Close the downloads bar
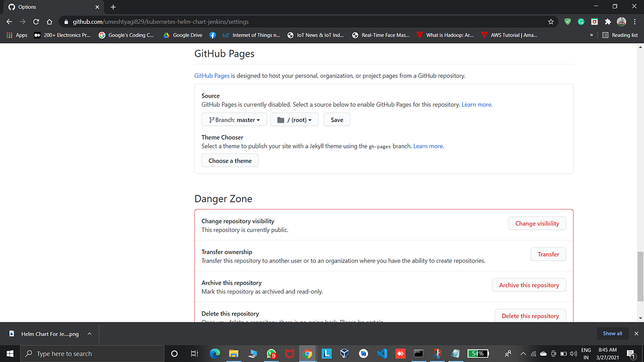 pos(636,333)
